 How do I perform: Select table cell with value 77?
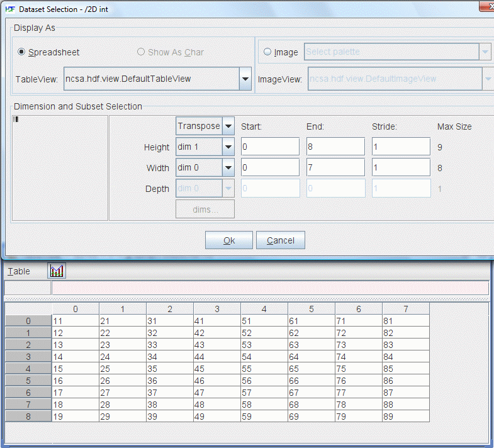pos(359,393)
